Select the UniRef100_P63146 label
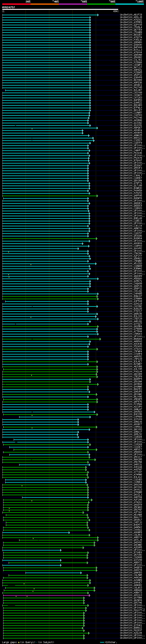This screenshot has height=644, width=146. [131, 153]
